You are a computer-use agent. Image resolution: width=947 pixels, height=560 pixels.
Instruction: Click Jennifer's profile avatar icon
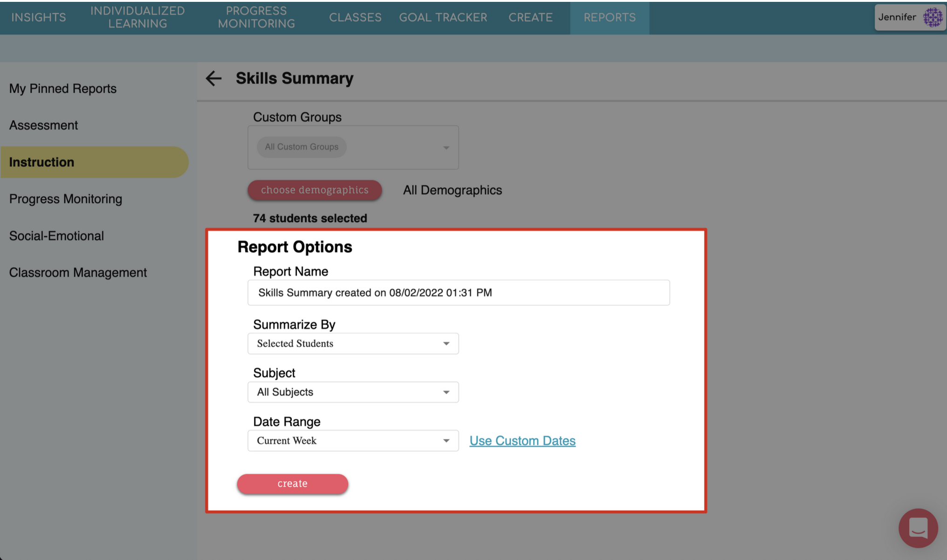click(933, 18)
